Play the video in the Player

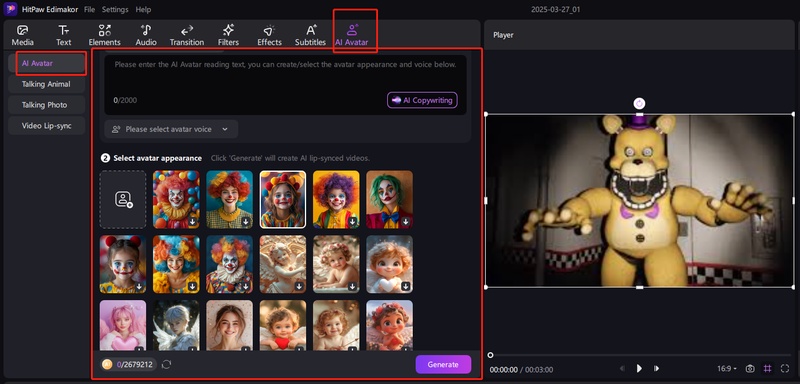pyautogui.click(x=639, y=368)
